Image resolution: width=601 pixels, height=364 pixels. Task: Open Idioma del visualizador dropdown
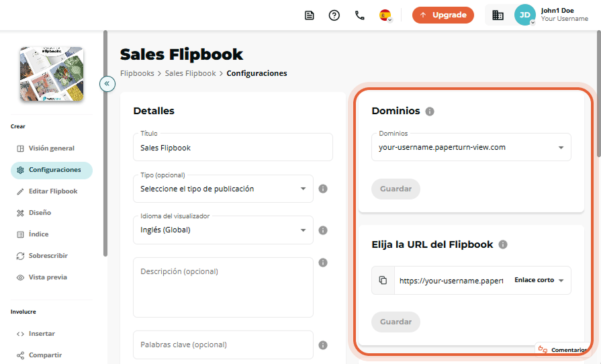(223, 230)
